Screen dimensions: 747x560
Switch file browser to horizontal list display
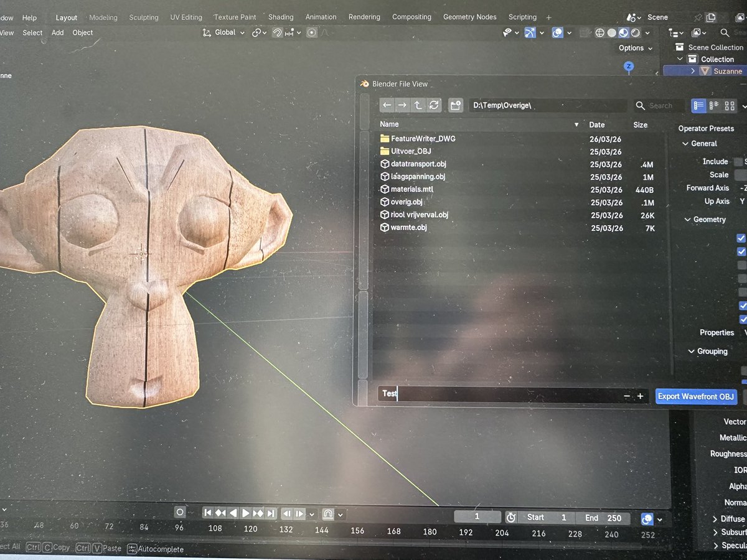coord(714,106)
